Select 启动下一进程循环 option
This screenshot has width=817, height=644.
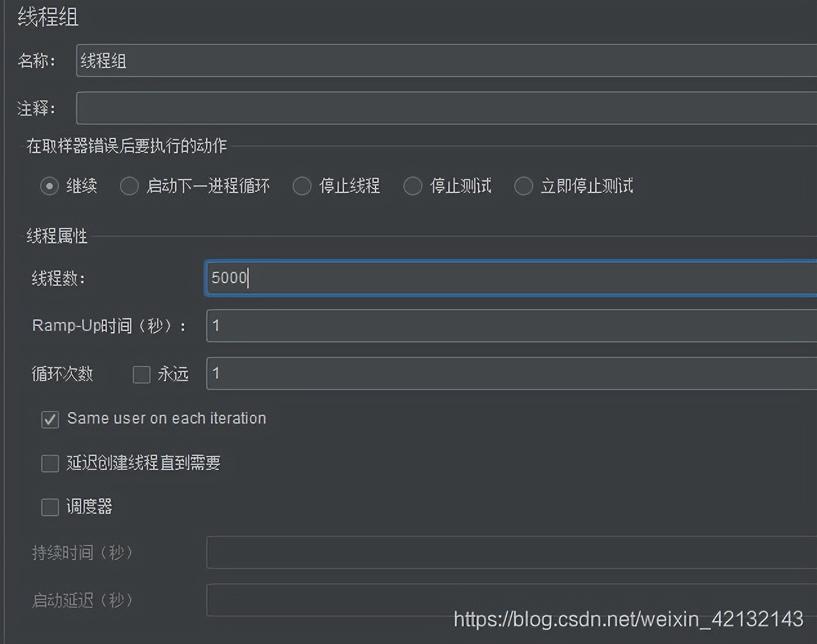pyautogui.click(x=129, y=186)
